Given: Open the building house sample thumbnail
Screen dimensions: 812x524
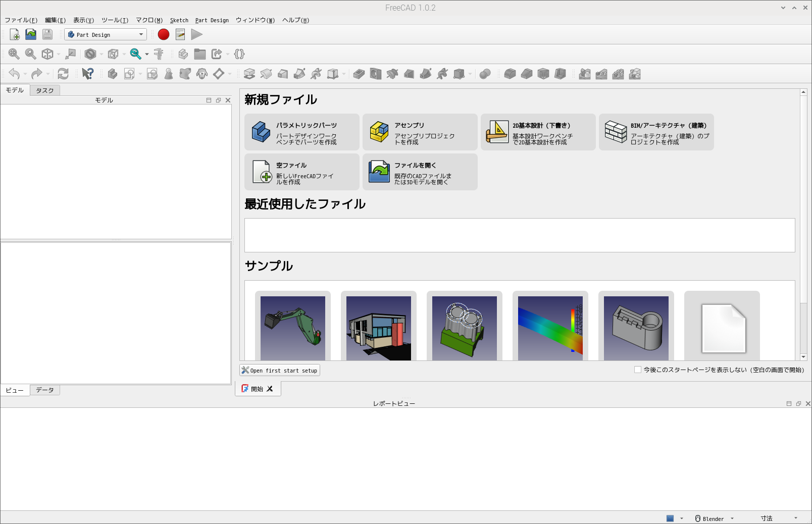Looking at the screenshot, I should coord(379,327).
